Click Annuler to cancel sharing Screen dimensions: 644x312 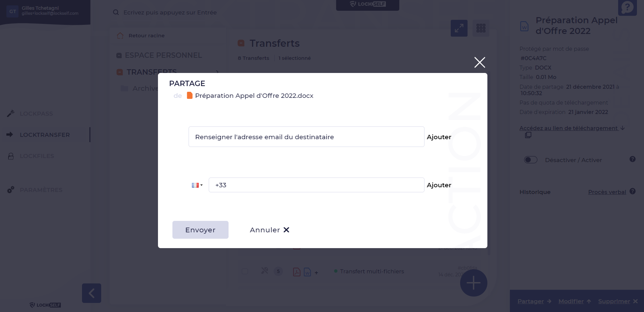[269, 230]
